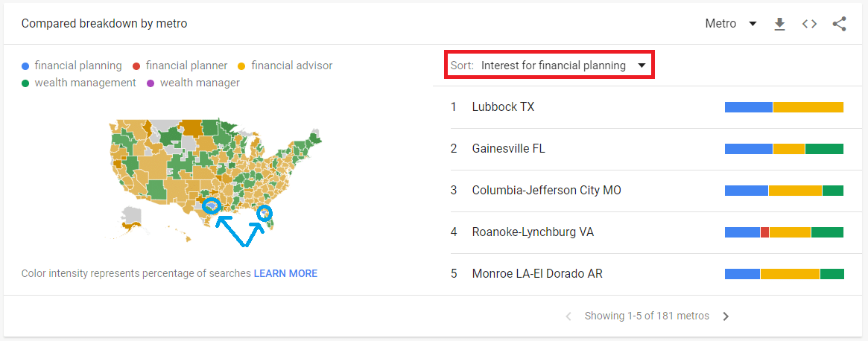Click the purple wealth manager legend dot
Image resolution: width=868 pixels, height=341 pixels.
[151, 83]
